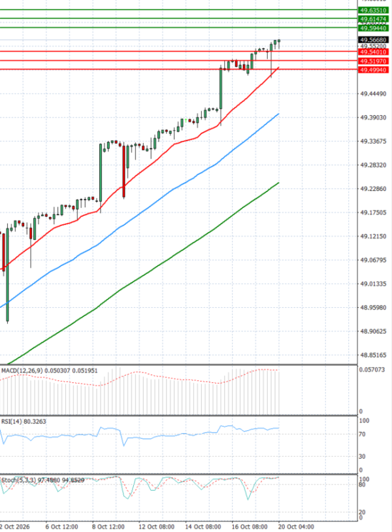392x532 pixels.
Task: Click the 49.44490 price axis value
Action: coord(373,94)
